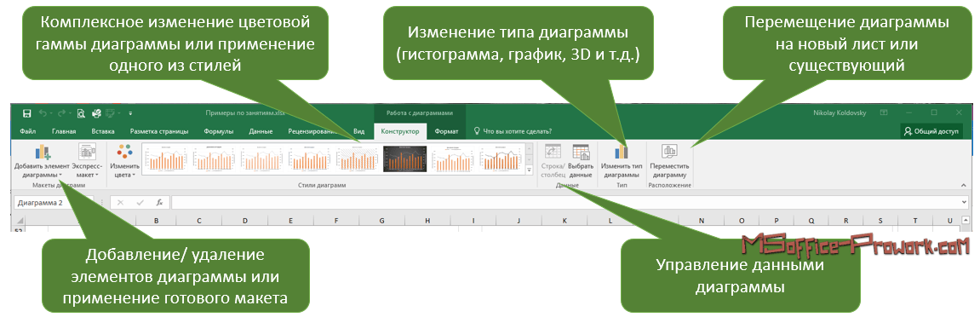Apply the second chart style thumbnail
The width and height of the screenshot is (980, 317).
(x=215, y=159)
